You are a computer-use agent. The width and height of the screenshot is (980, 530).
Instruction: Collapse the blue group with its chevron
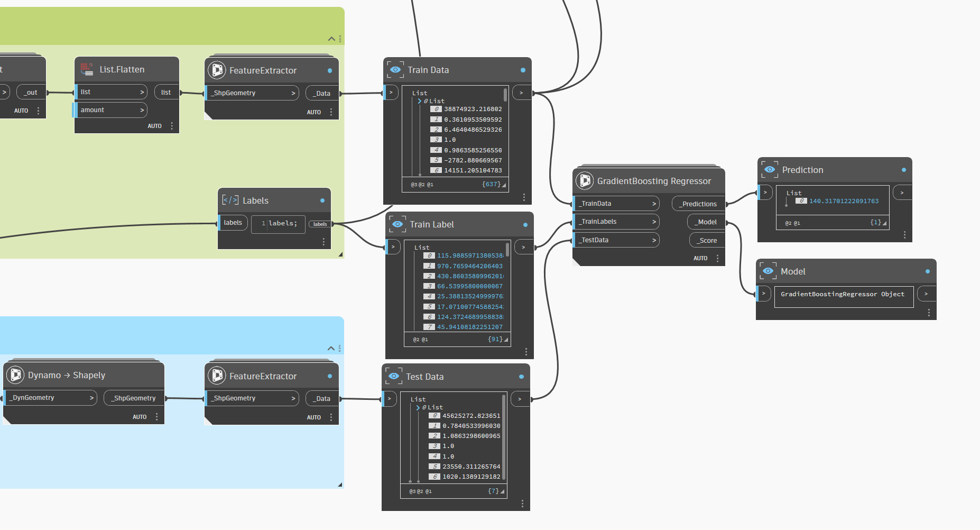(x=331, y=348)
